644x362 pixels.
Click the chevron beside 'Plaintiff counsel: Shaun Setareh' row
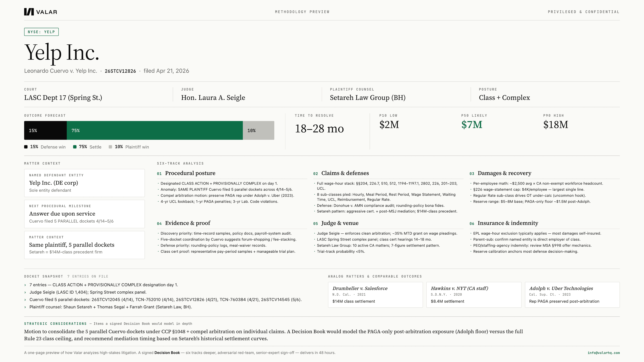tap(25, 307)
